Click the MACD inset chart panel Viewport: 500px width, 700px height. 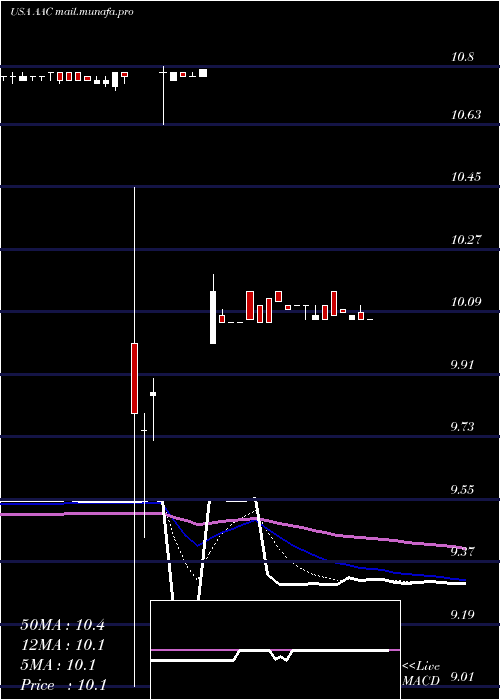[x=275, y=650]
